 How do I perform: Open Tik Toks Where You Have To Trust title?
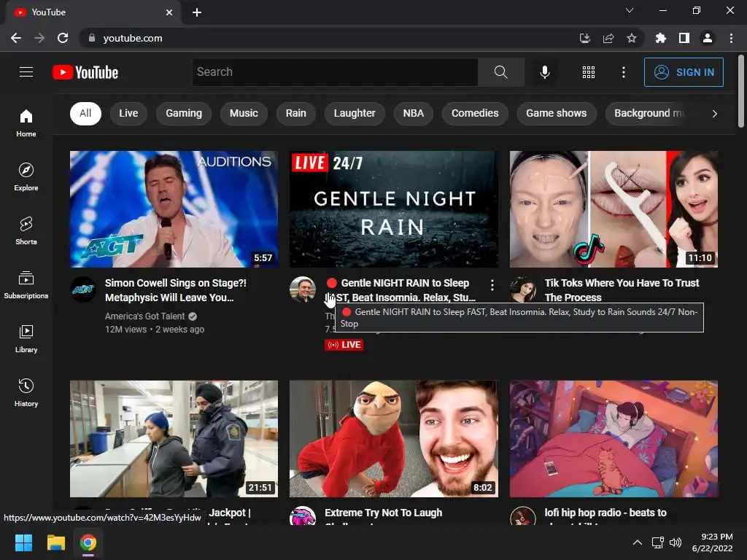tap(622, 290)
